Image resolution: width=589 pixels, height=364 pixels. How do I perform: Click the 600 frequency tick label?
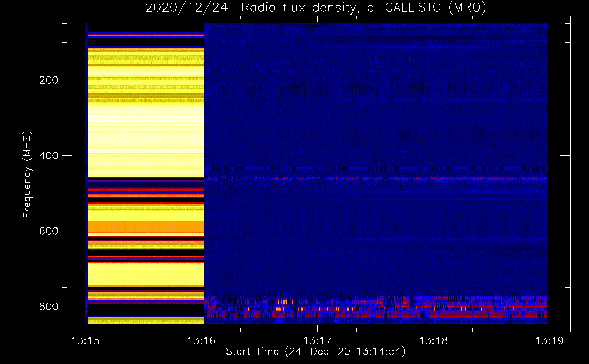pos(49,232)
